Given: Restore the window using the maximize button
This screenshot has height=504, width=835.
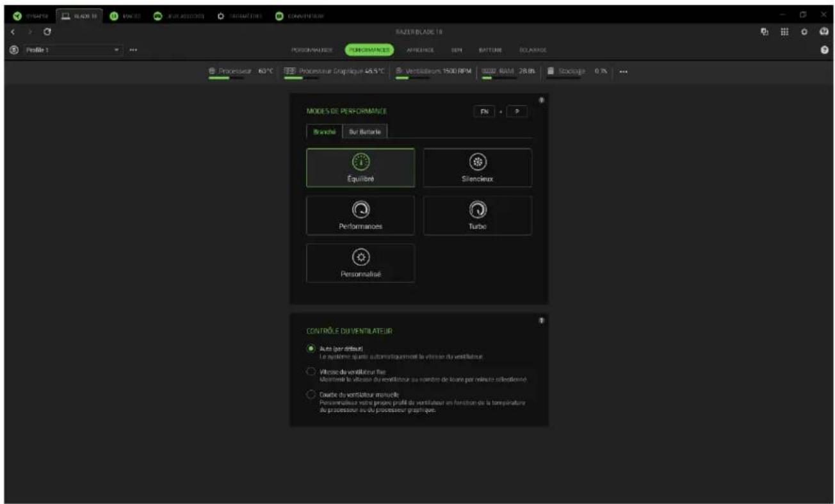Looking at the screenshot, I should click(804, 15).
